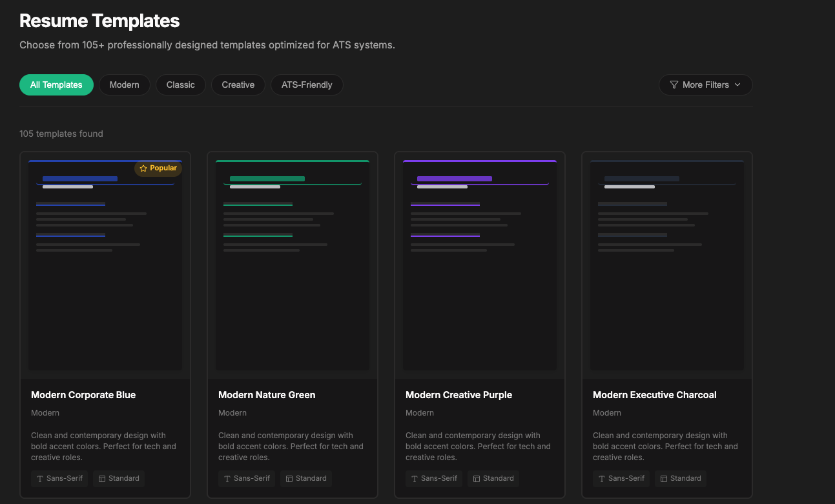
Task: Click the star icon on the Popular badge
Action: (143, 168)
